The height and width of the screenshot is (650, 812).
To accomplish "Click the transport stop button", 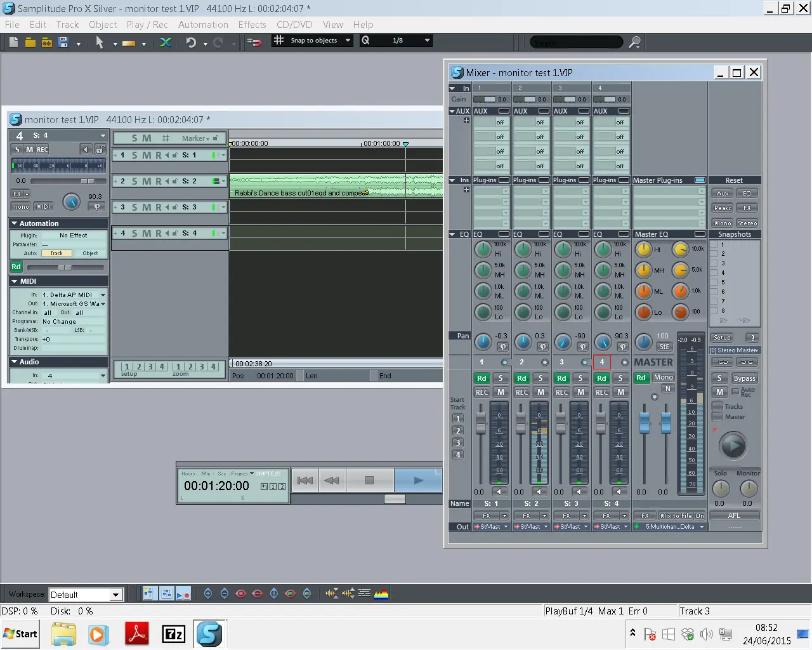I will (369, 481).
